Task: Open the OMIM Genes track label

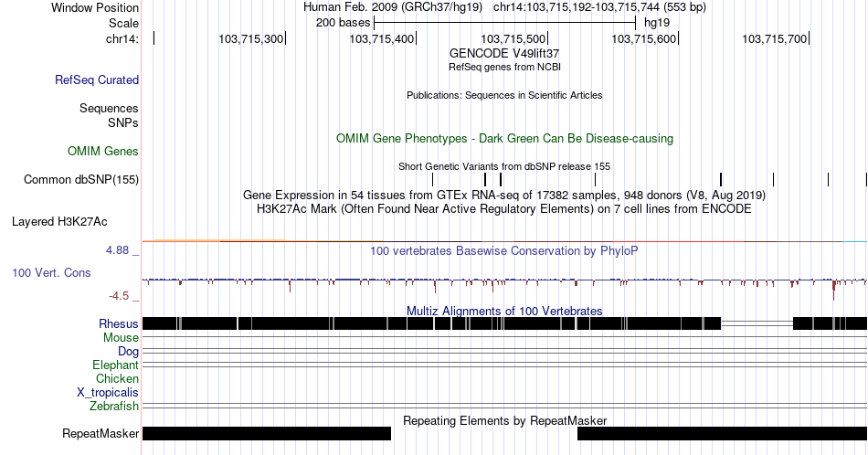Action: 103,151
